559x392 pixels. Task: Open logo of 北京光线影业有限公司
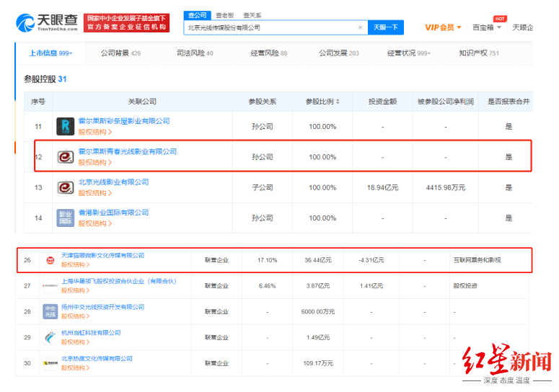coord(66,187)
